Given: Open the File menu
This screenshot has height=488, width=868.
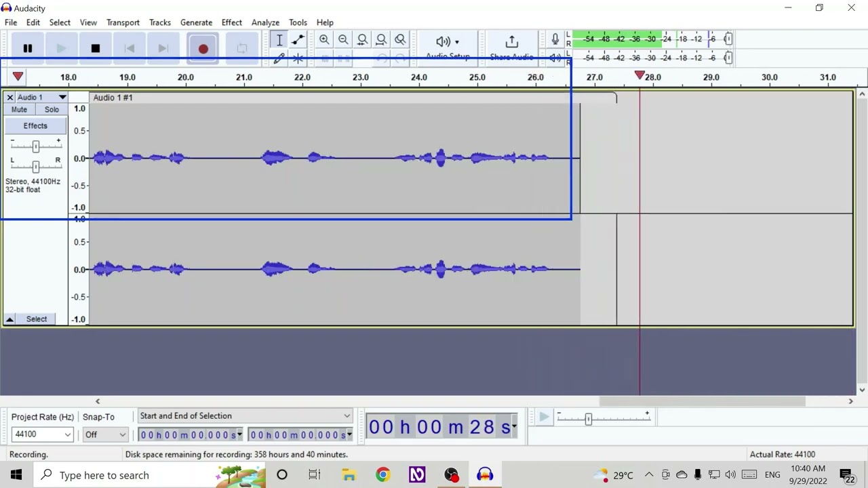Looking at the screenshot, I should click(x=11, y=22).
